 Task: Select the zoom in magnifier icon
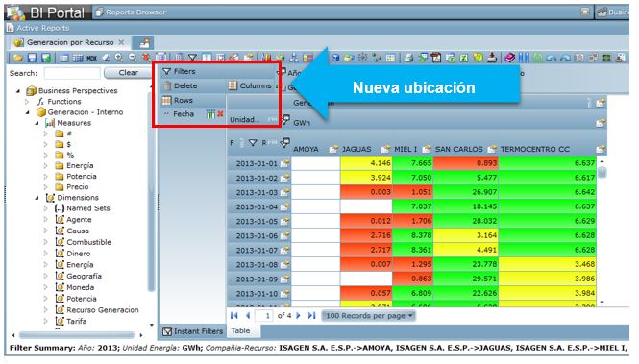pyautogui.click(x=119, y=58)
